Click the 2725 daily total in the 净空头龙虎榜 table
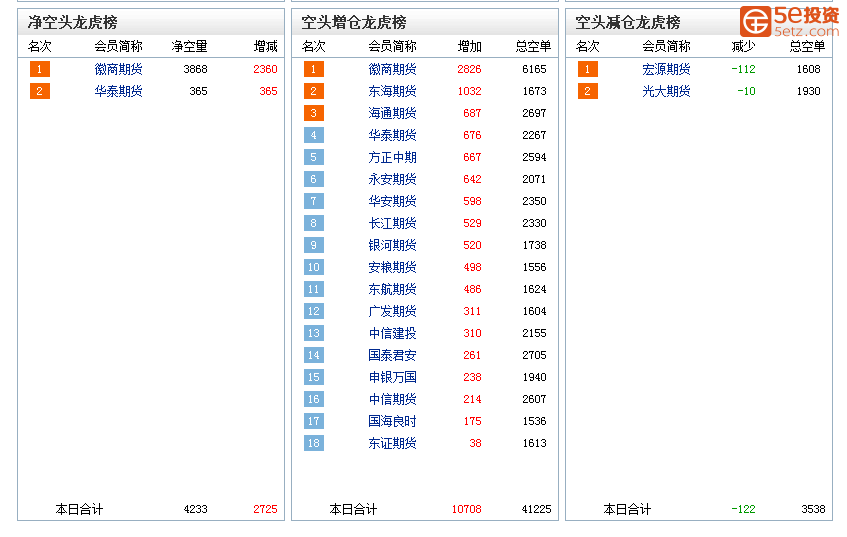Screen dimensions: 847x537 [x=265, y=509]
